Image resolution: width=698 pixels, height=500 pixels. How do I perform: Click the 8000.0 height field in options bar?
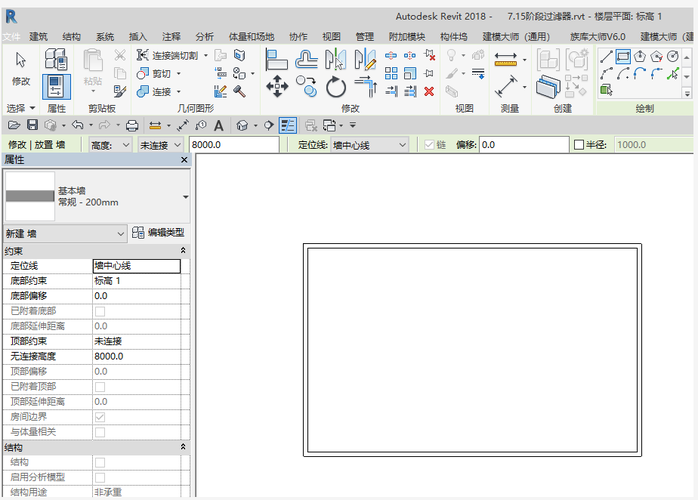[x=234, y=145]
